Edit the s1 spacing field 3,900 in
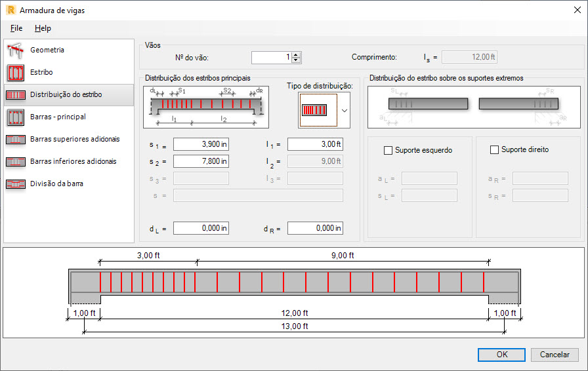588x371 pixels. (201, 144)
